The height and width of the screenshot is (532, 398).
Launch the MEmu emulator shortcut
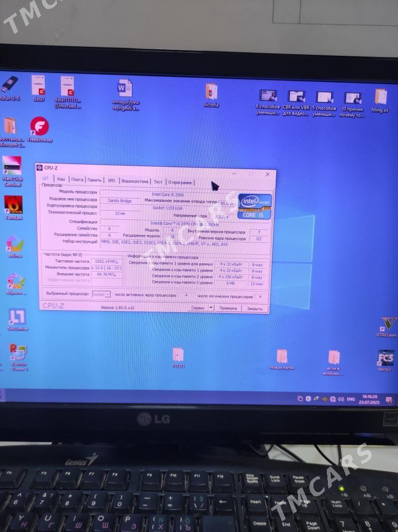[x=14, y=247]
